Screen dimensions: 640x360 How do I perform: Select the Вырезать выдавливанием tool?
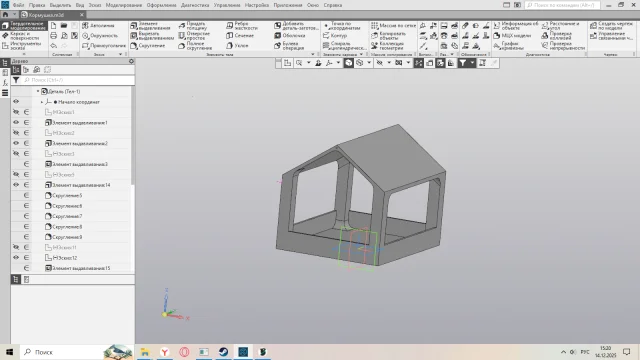pos(152,36)
